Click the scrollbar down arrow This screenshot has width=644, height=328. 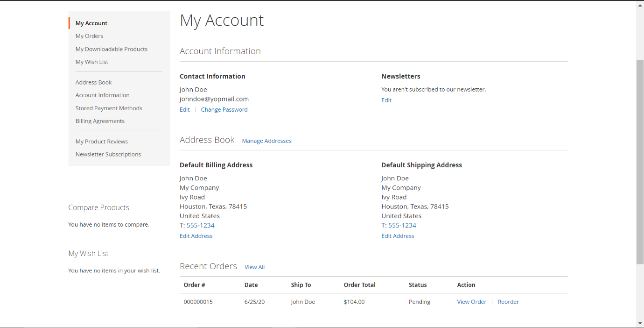tap(640, 323)
